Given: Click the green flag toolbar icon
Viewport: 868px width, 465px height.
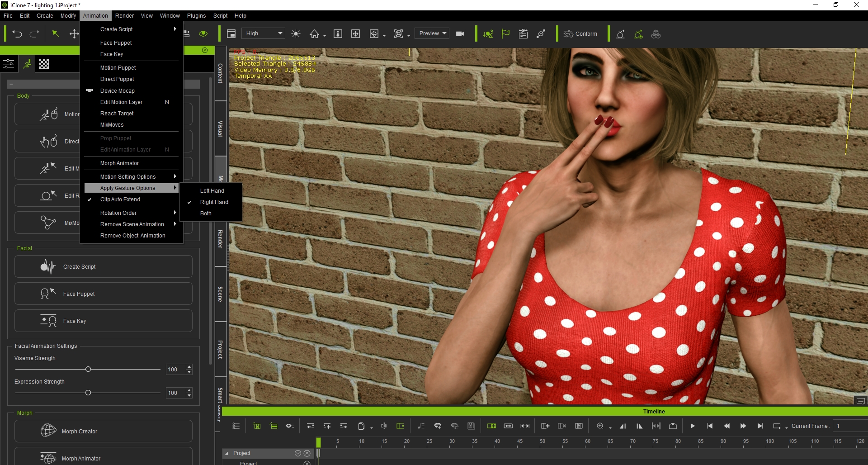Looking at the screenshot, I should pos(505,34).
